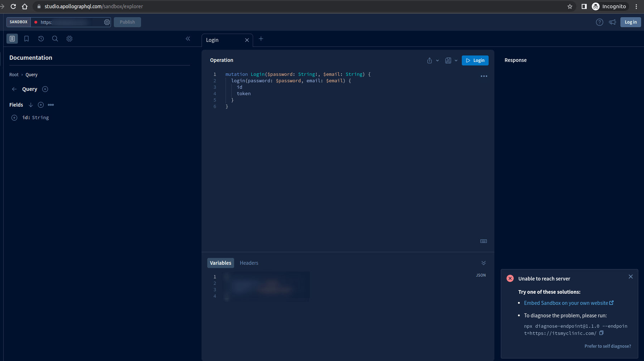This screenshot has width=644, height=361.
Task: Add all Fields to operation
Action: (x=41, y=105)
